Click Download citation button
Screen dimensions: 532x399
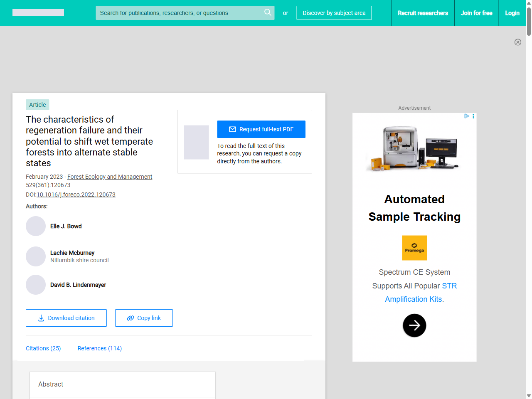tap(66, 318)
